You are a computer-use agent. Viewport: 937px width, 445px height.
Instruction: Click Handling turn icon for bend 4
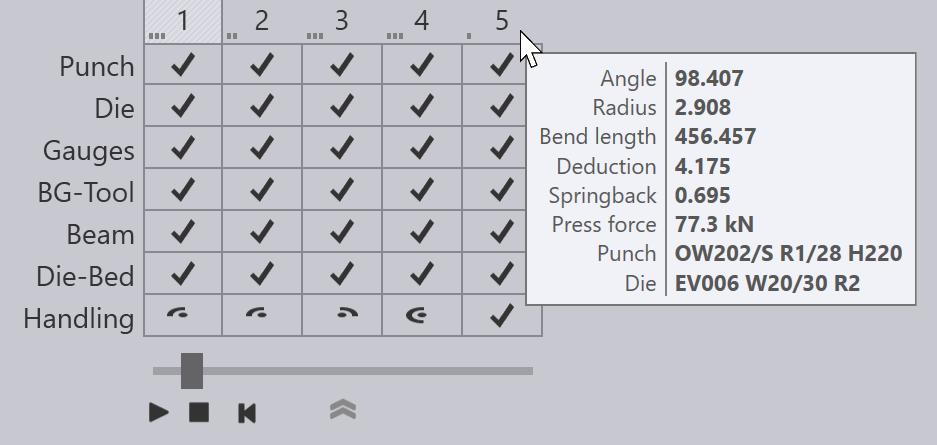[x=417, y=314]
